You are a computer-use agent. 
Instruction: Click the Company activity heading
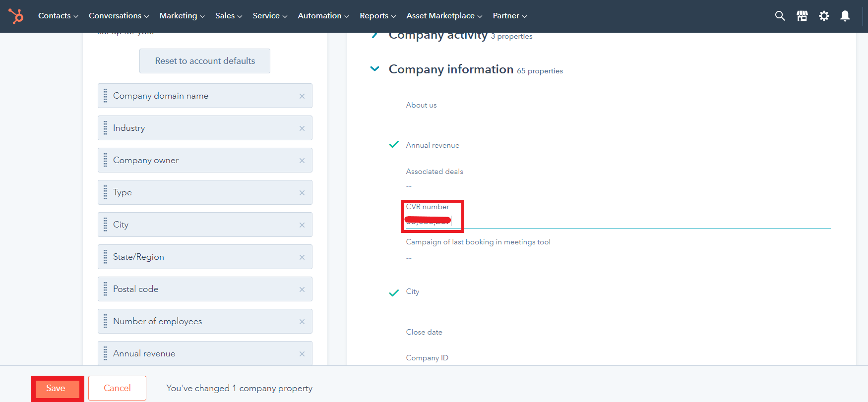pyautogui.click(x=438, y=35)
